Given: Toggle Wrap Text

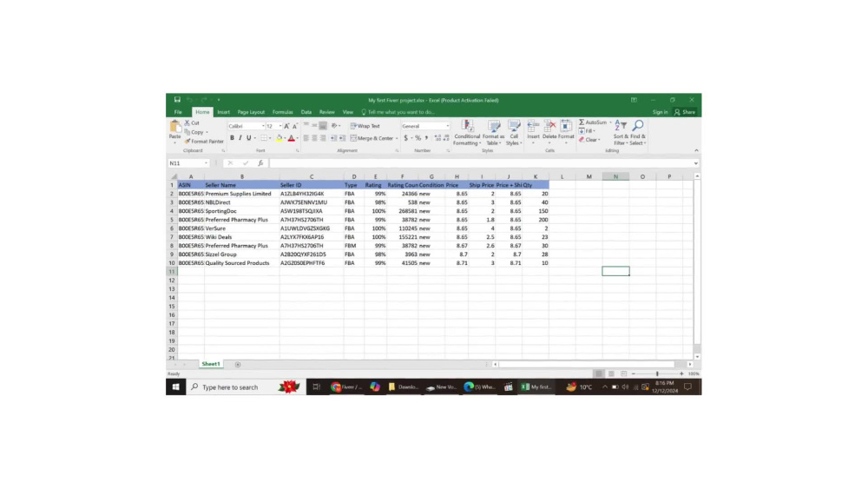Looking at the screenshot, I should pyautogui.click(x=365, y=126).
